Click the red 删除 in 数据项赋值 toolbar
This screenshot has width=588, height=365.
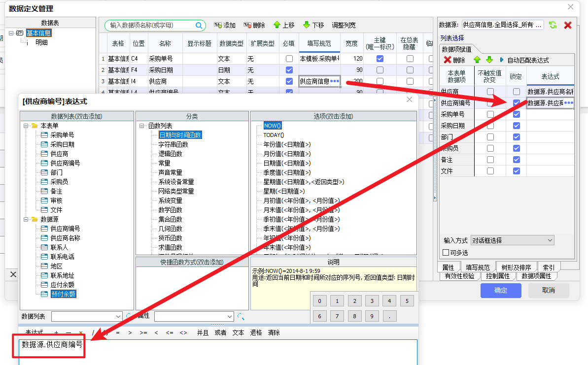tap(454, 60)
